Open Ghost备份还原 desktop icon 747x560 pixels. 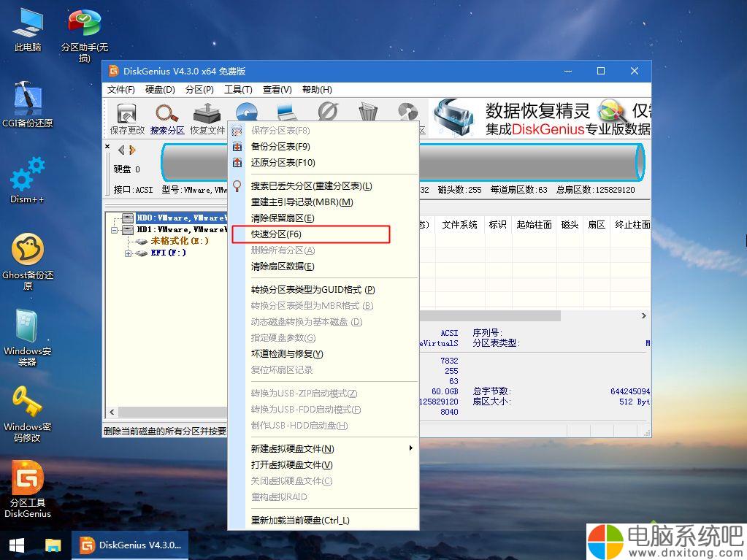(x=28, y=261)
